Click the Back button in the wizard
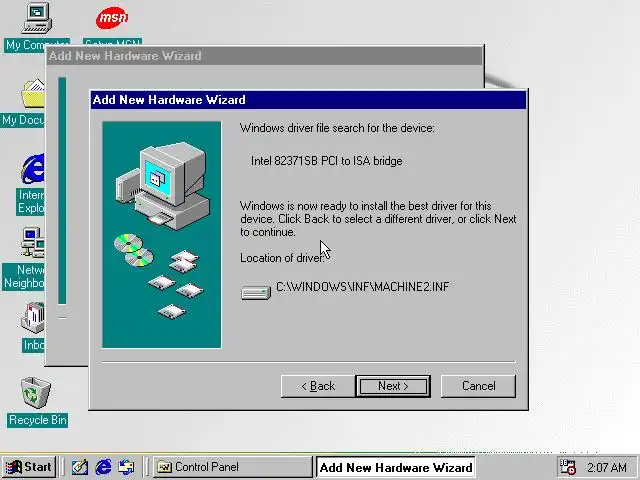Viewport: 640px width, 480px height. pos(318,386)
